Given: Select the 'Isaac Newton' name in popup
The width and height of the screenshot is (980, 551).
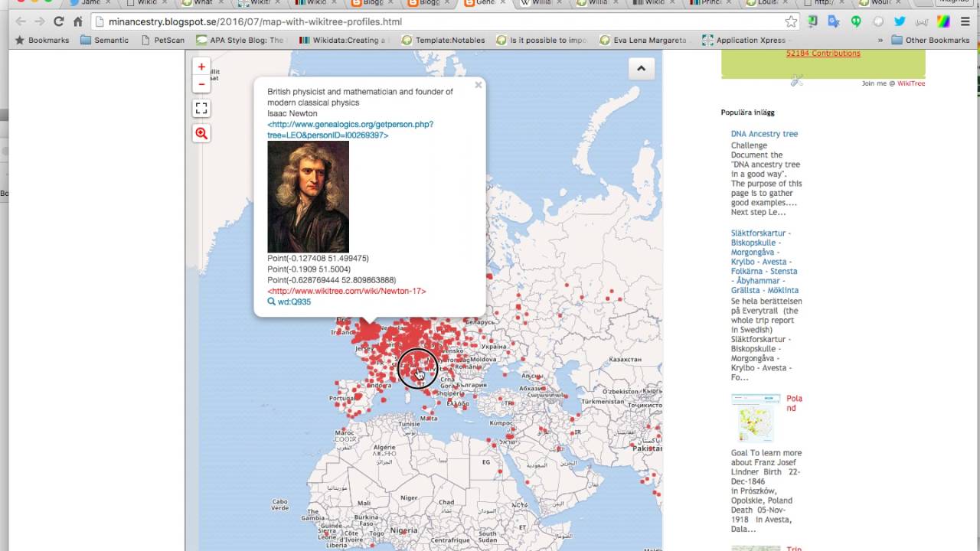Looking at the screenshot, I should pos(292,113).
